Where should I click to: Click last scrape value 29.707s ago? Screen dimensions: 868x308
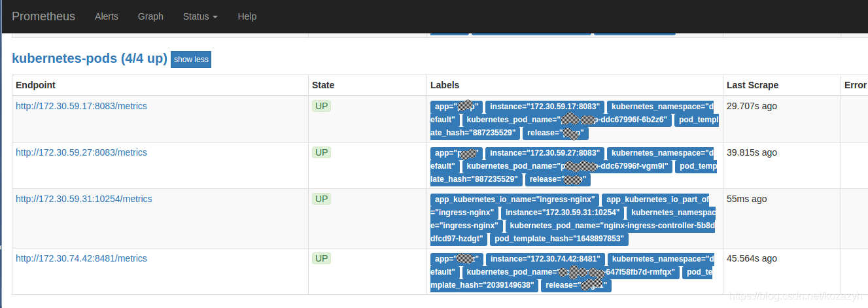[x=752, y=106]
